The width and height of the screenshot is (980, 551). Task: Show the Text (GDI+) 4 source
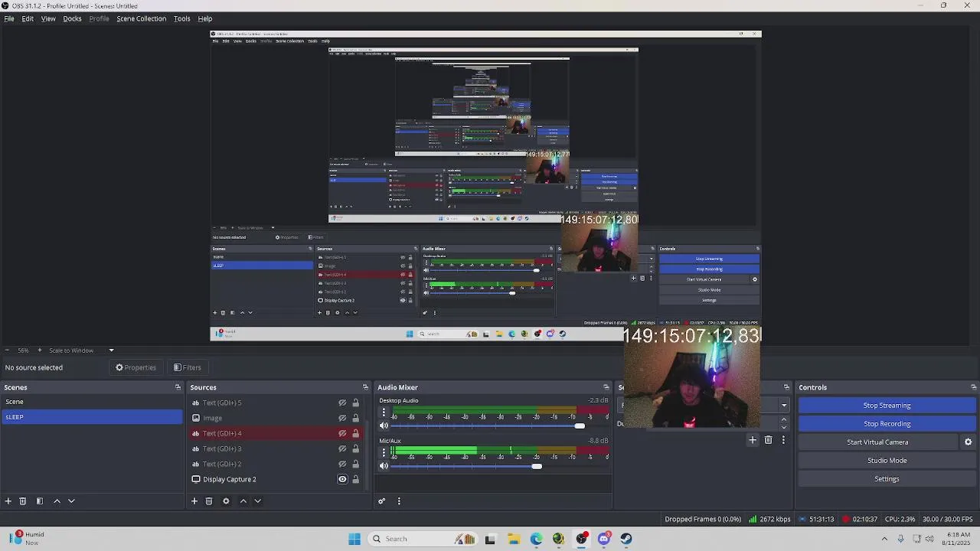coord(342,433)
